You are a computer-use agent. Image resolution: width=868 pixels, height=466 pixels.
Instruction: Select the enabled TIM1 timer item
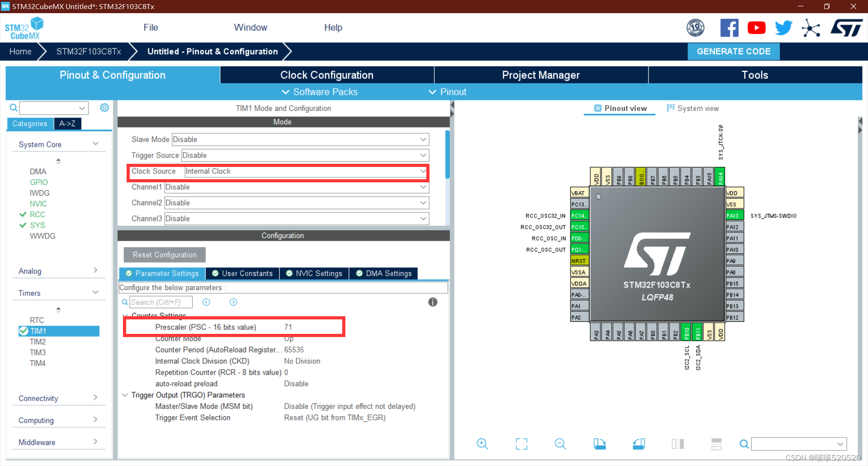point(59,331)
